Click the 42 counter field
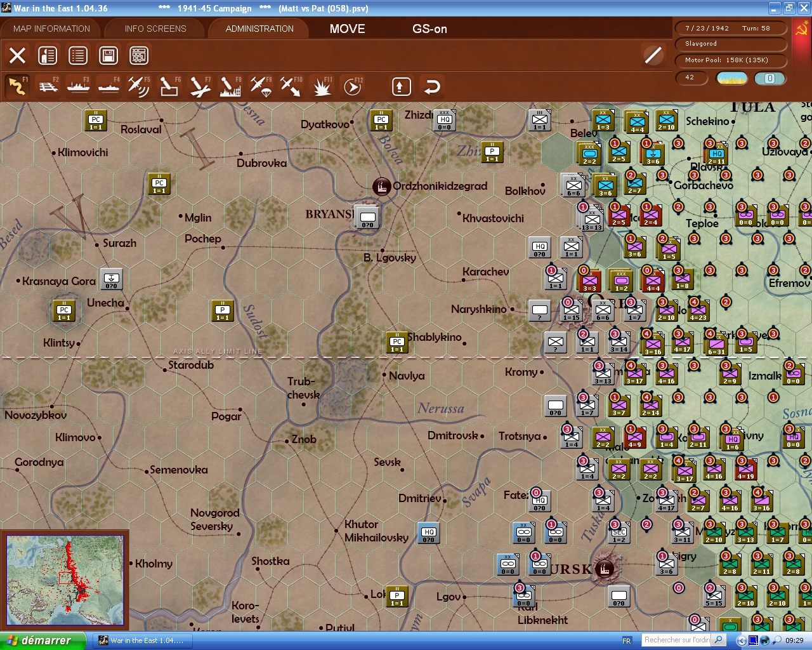This screenshot has height=650, width=812. pyautogui.click(x=693, y=78)
